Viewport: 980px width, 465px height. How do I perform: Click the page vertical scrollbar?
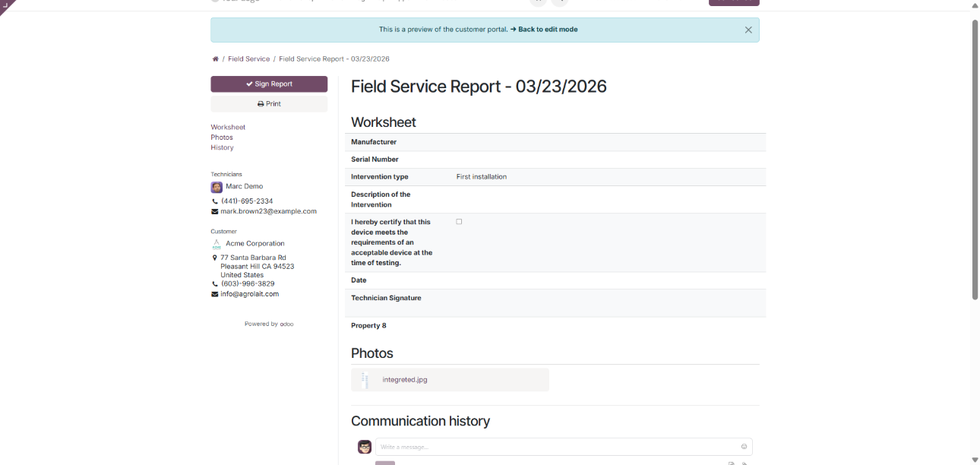point(975,160)
